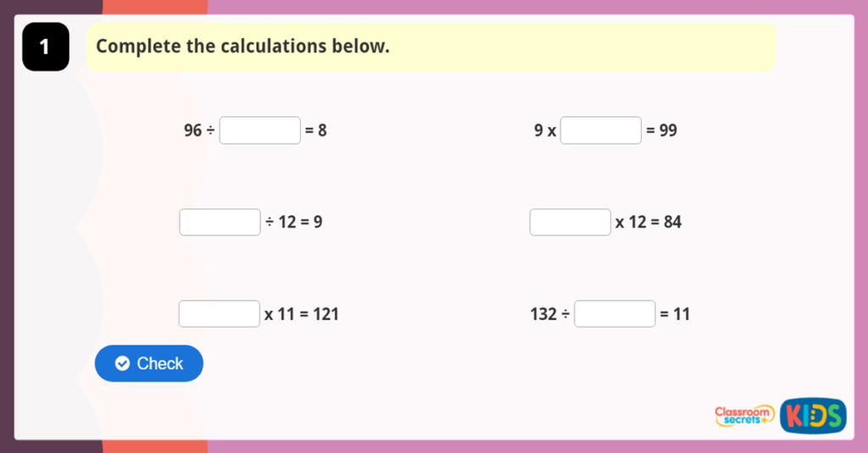Focus the empty box before ÷ 12 = 9
The height and width of the screenshot is (453, 868).
click(x=220, y=222)
